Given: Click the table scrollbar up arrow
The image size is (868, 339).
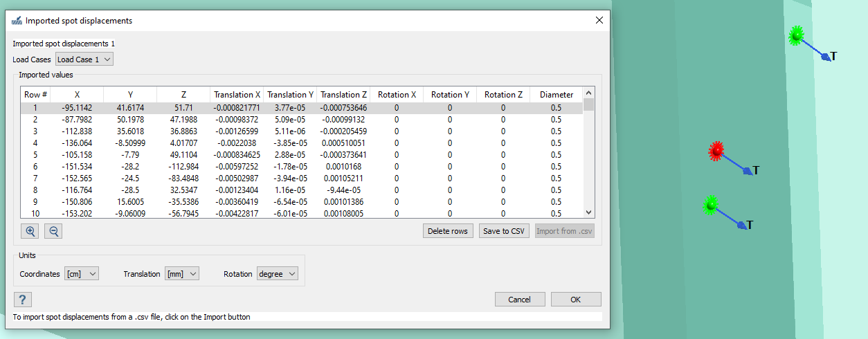Looking at the screenshot, I should point(589,94).
